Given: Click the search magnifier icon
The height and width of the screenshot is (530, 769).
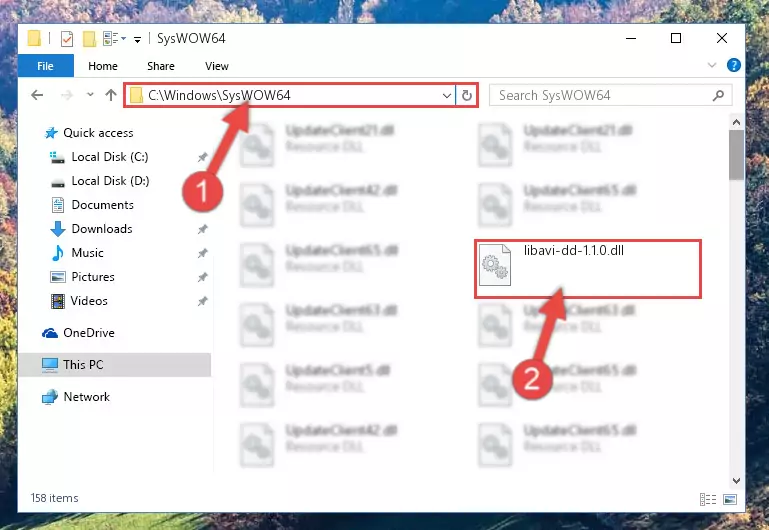Looking at the screenshot, I should [x=718, y=95].
